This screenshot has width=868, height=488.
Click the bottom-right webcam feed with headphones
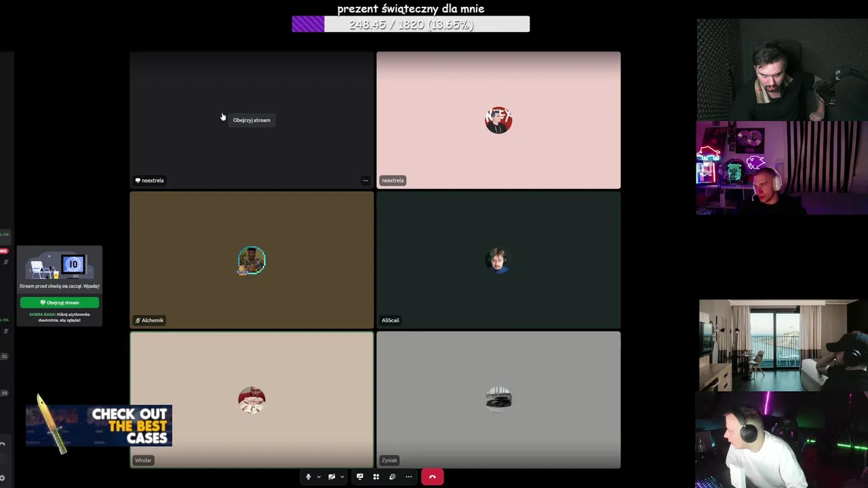pyautogui.click(x=782, y=440)
